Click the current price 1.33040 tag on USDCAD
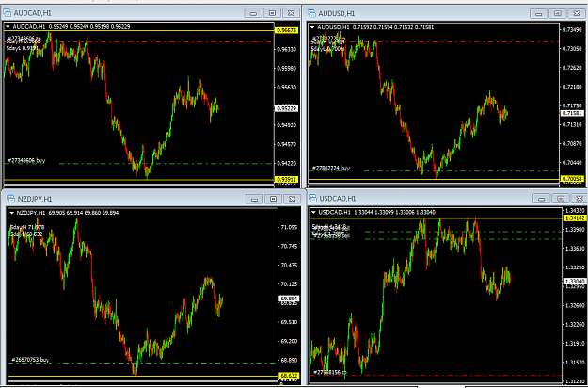 [575, 281]
